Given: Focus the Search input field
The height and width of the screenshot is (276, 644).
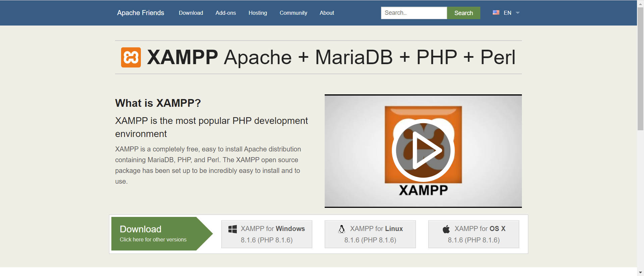Looking at the screenshot, I should [x=414, y=13].
